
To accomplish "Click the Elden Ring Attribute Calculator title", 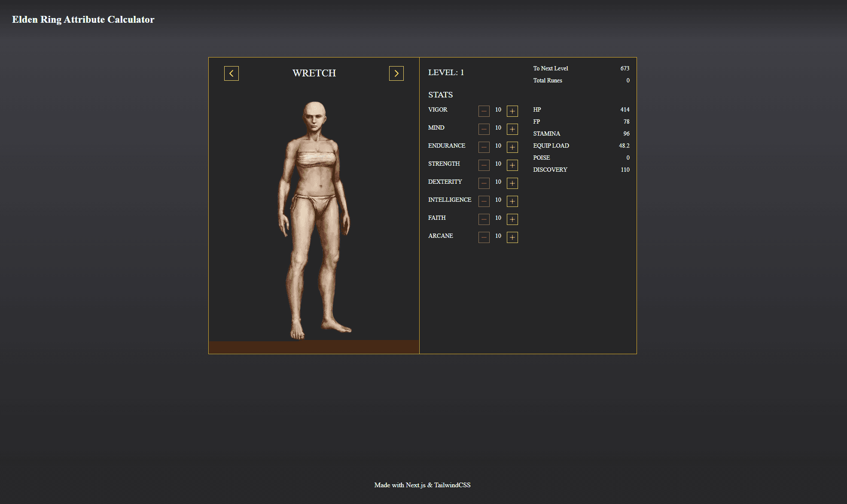I will 83,19.
